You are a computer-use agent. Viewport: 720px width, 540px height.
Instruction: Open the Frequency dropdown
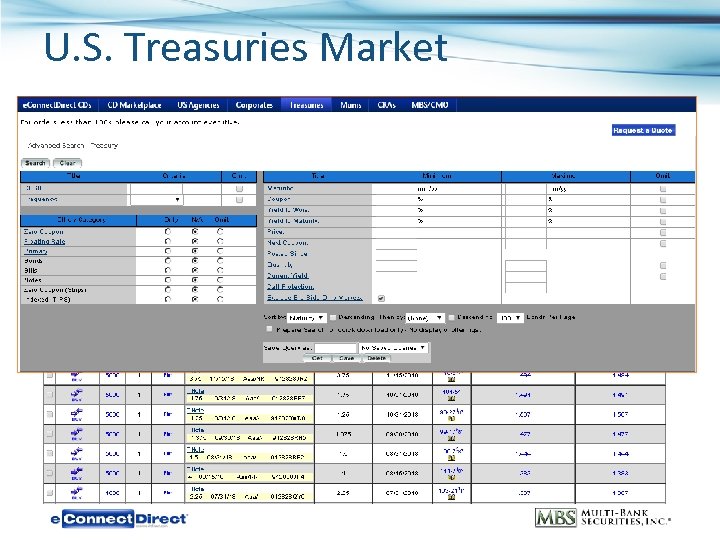156,200
